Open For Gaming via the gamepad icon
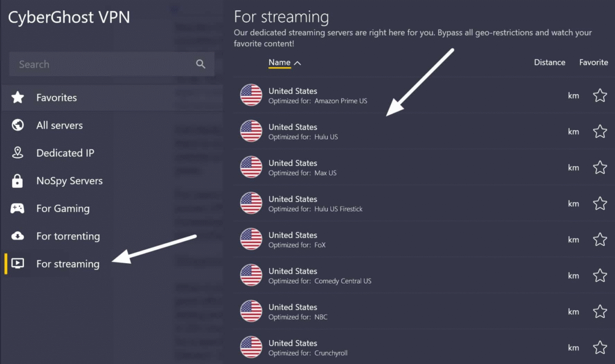Image resolution: width=615 pixels, height=364 pixels. point(18,208)
